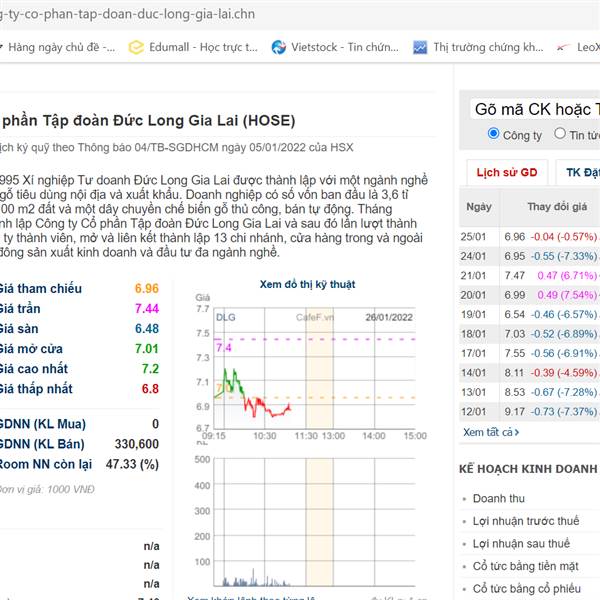Click the -0.55 (-7.33%) price change
The image size is (600, 600).
coord(564,256)
